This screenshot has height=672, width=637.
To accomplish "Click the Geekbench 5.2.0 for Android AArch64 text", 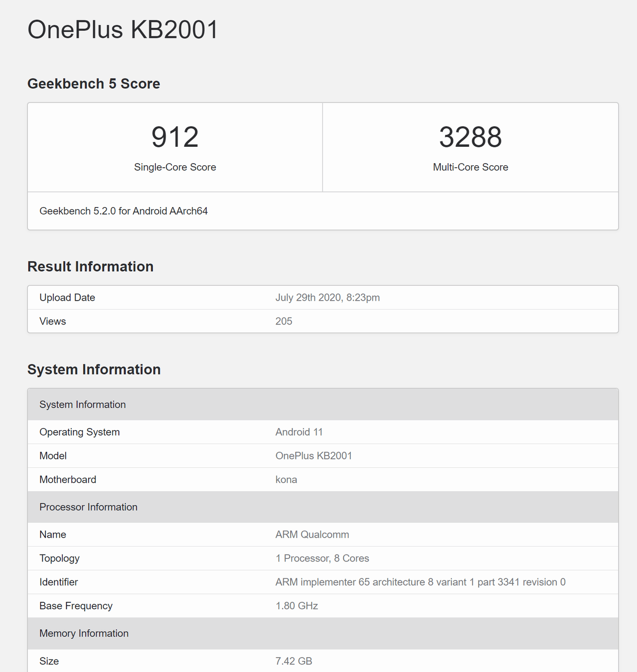I will coord(123,211).
